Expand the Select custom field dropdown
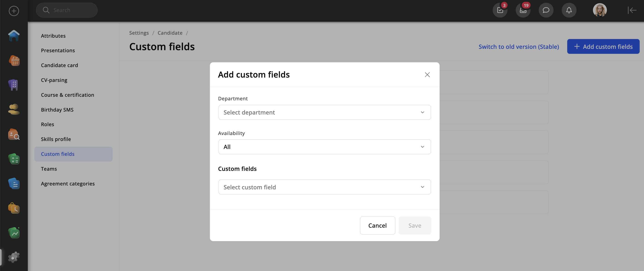Viewport: 644px width, 271px height. click(324, 187)
